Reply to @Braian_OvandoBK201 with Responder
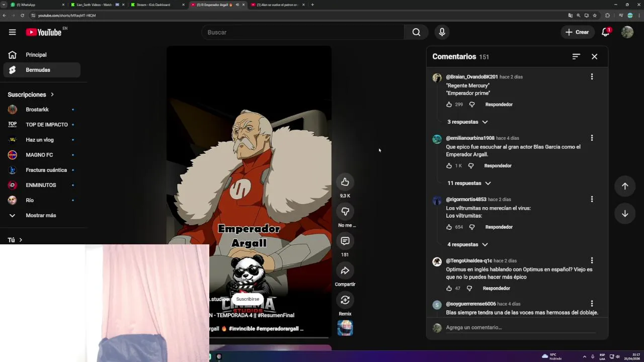 pos(499,105)
